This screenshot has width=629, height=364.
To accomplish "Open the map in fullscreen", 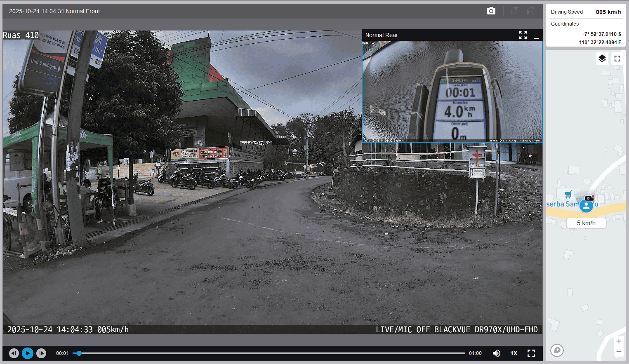I will (617, 59).
